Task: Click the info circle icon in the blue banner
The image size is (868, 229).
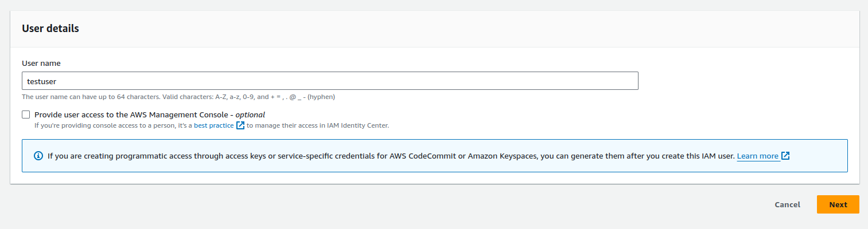Action: 38,156
